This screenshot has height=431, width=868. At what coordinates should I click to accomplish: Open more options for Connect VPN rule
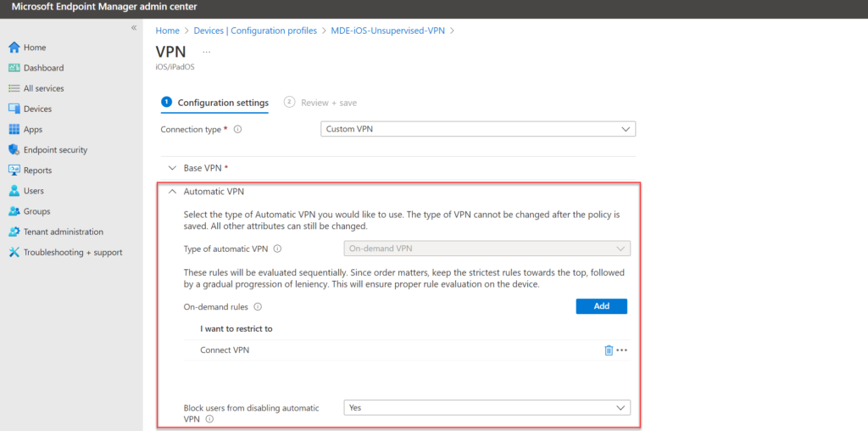point(621,350)
